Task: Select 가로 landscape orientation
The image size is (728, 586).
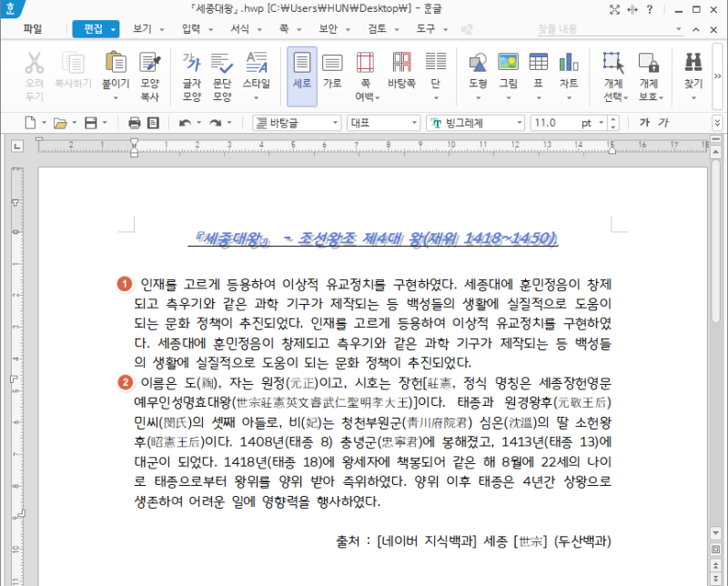Action: (x=332, y=63)
